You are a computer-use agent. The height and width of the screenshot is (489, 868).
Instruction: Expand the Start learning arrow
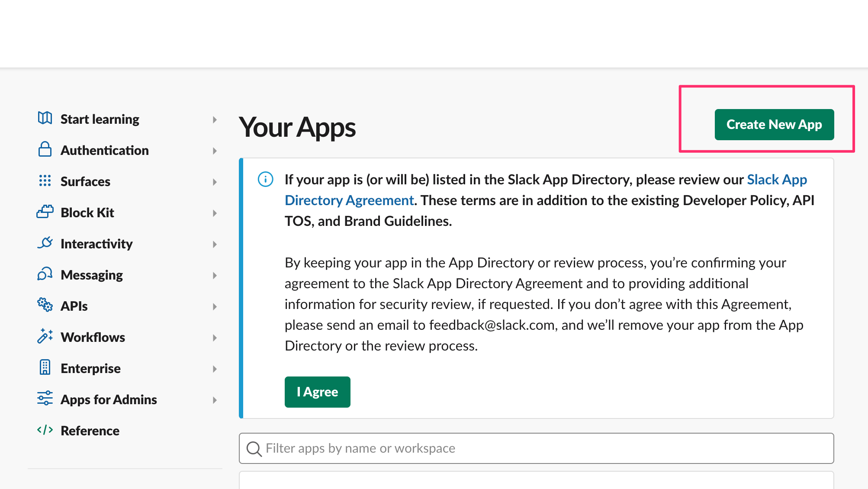click(x=215, y=120)
